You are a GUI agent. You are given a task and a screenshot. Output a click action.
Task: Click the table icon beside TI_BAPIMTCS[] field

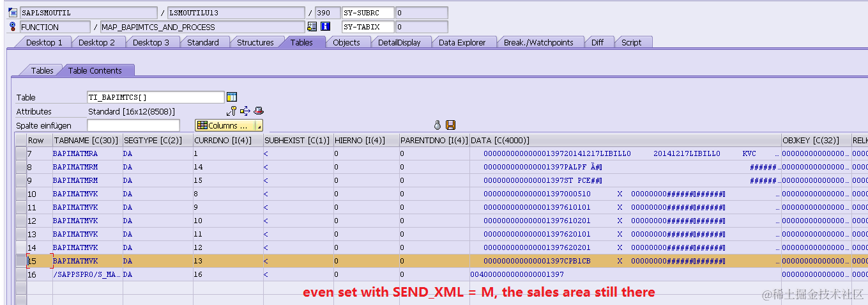(x=232, y=97)
